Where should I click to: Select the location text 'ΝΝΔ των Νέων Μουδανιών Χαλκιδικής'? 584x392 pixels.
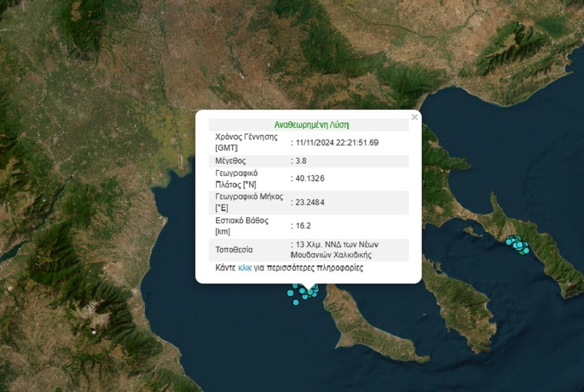coord(334,250)
